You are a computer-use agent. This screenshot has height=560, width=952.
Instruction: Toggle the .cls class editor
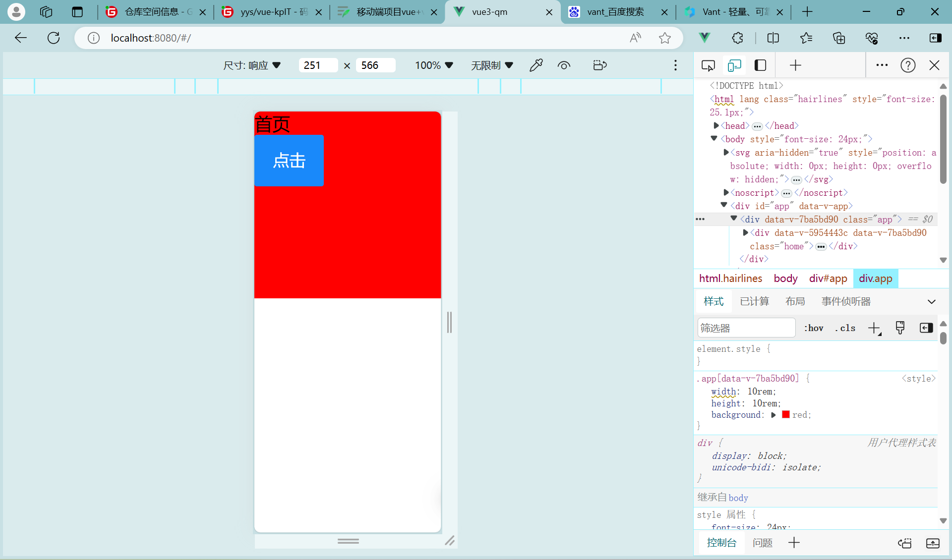click(845, 328)
